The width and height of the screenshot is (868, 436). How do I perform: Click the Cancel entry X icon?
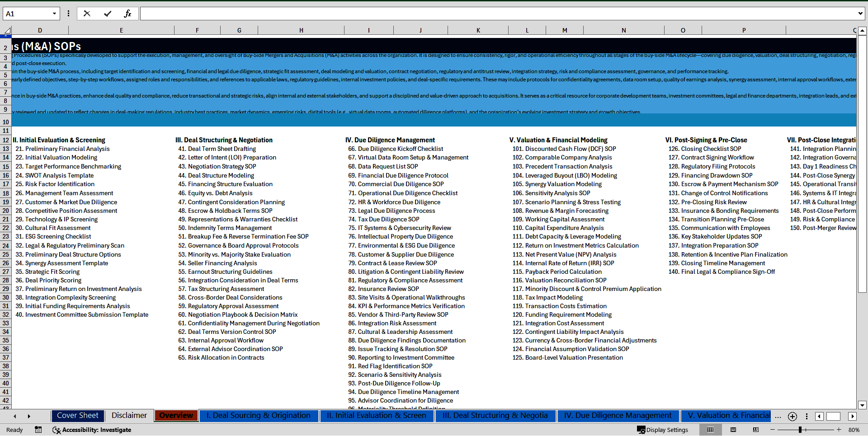87,14
